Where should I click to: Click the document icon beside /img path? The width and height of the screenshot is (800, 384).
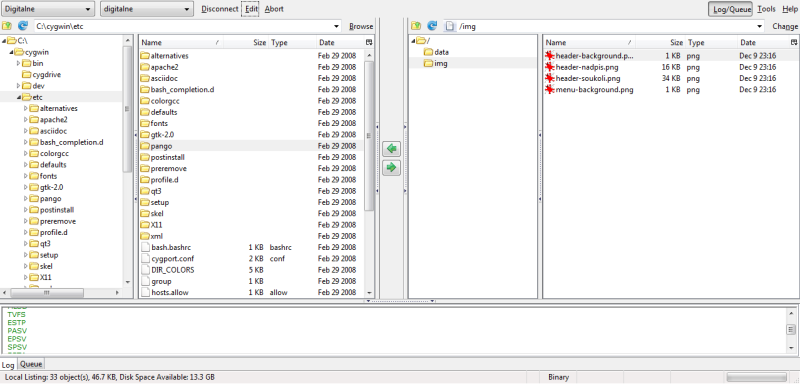(449, 26)
